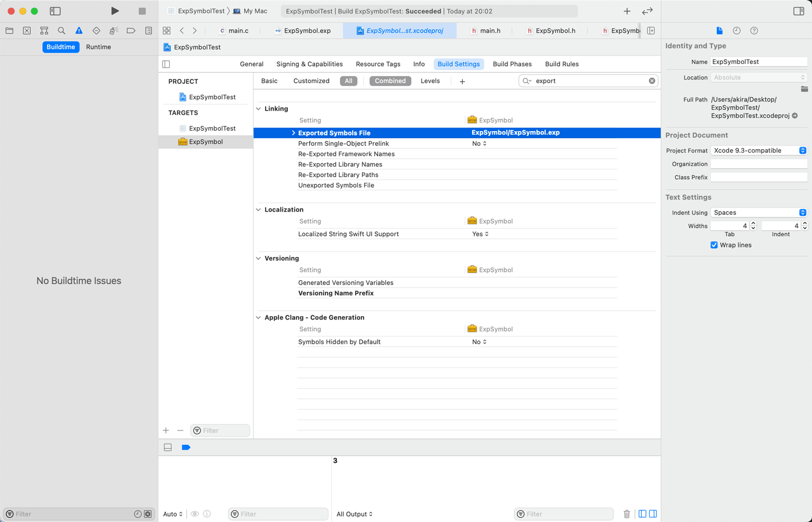Delete console output with trash icon
Screen dimensions: 812x522
(626, 514)
